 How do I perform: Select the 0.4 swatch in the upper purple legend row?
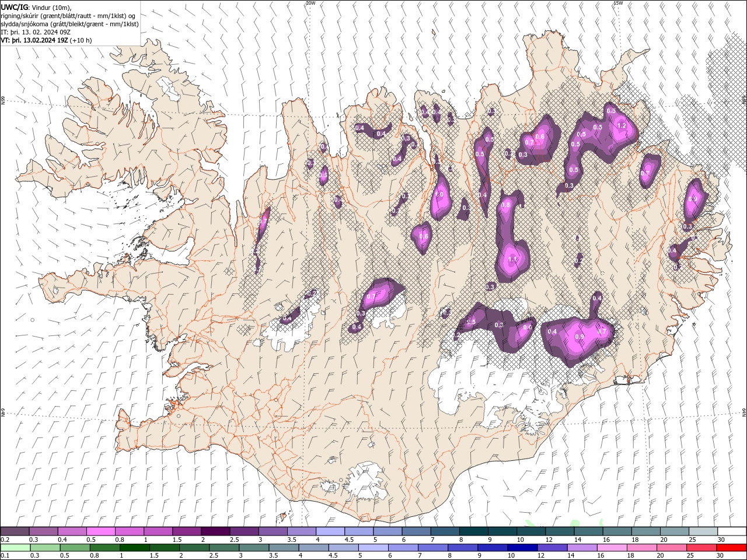tap(72, 531)
